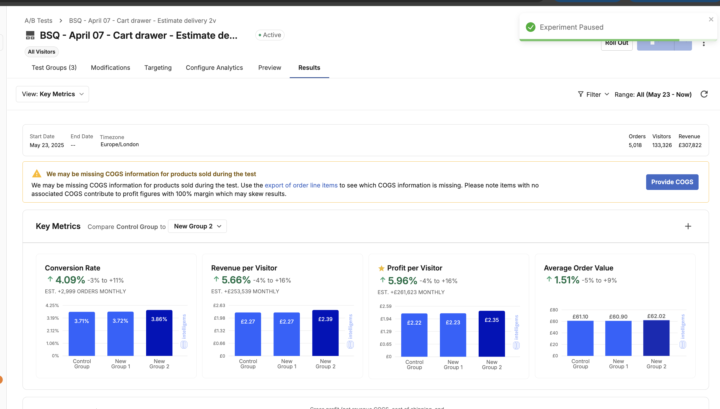Open the View: Key Metrics dropdown
This screenshot has width=720, height=409.
(x=52, y=94)
